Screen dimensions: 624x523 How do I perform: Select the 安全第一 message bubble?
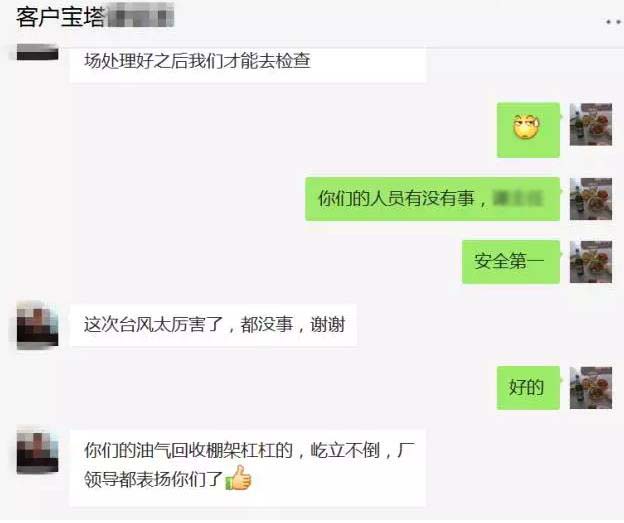pos(511,262)
